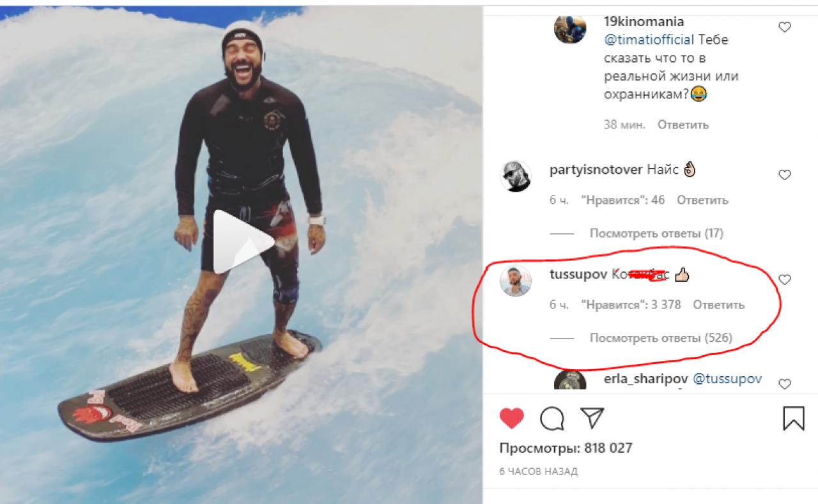Like partyisnotover's comment heart
Image resolution: width=818 pixels, height=504 pixels.
784,174
